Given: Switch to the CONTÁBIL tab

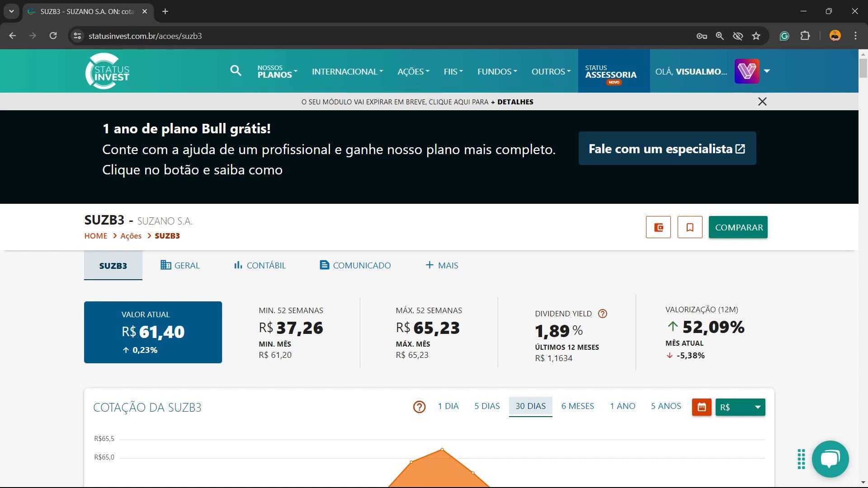Looking at the screenshot, I should pos(259,265).
